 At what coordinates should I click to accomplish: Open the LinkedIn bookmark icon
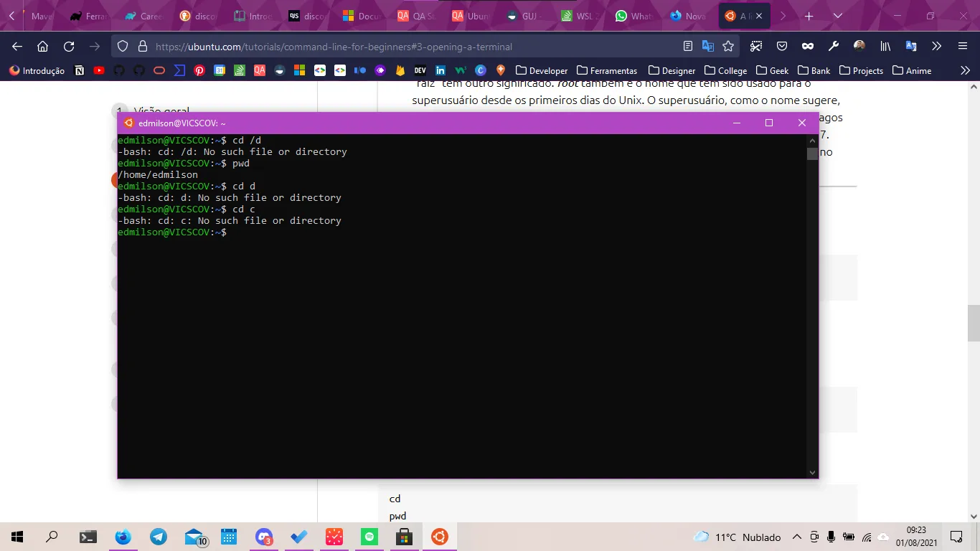click(440, 70)
